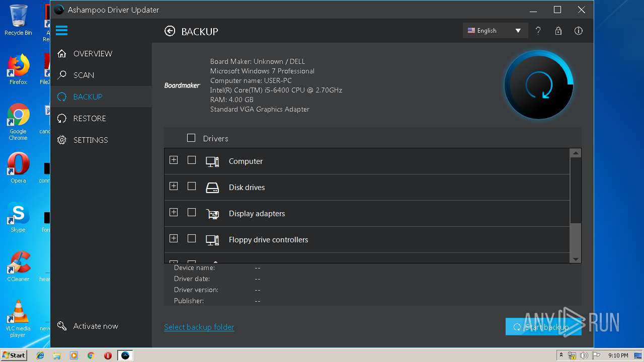Click the Display adapters category icon
The image size is (644, 362).
click(212, 214)
